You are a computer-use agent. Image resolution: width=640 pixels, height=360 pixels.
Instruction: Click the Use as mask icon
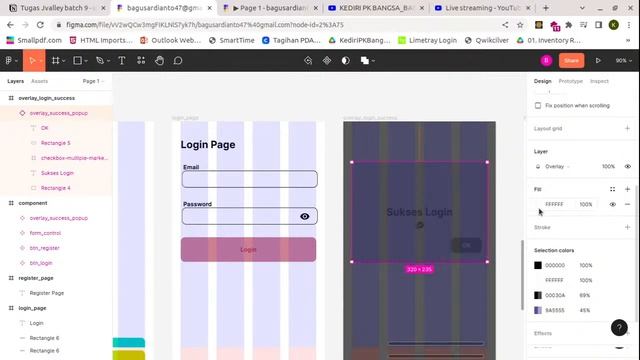tap(346, 60)
